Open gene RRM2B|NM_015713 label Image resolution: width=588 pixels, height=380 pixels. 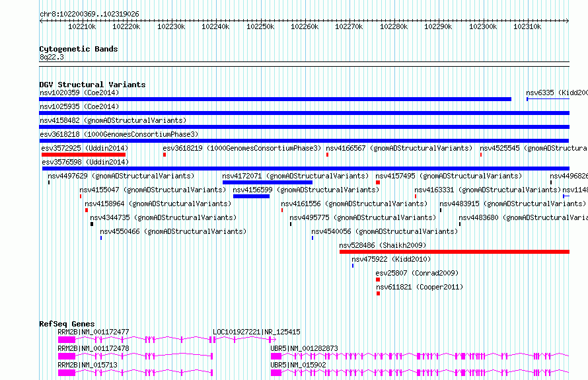[x=87, y=365]
